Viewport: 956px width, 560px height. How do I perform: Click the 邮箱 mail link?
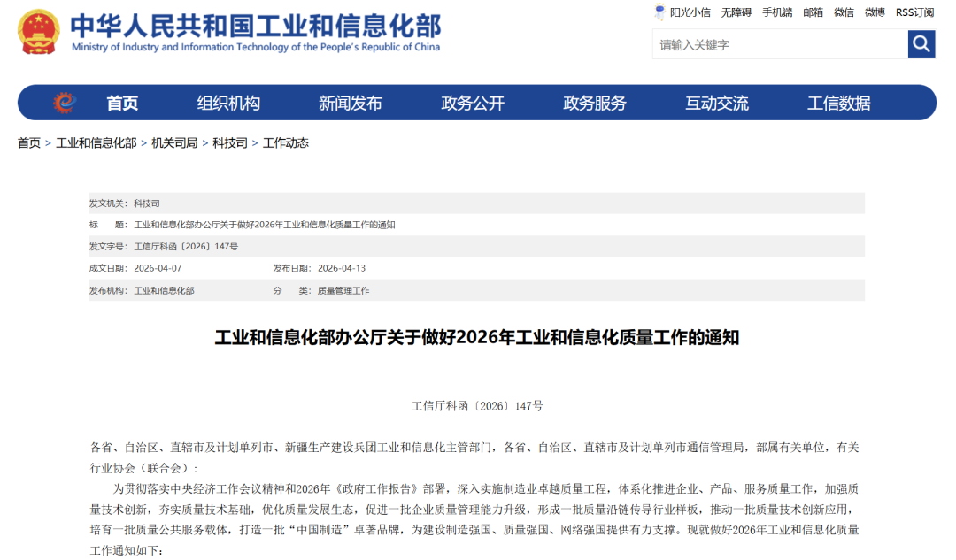click(x=813, y=12)
